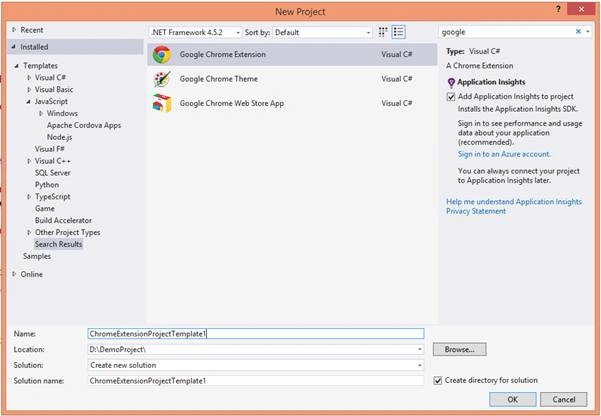Click into the google search box

(507, 32)
